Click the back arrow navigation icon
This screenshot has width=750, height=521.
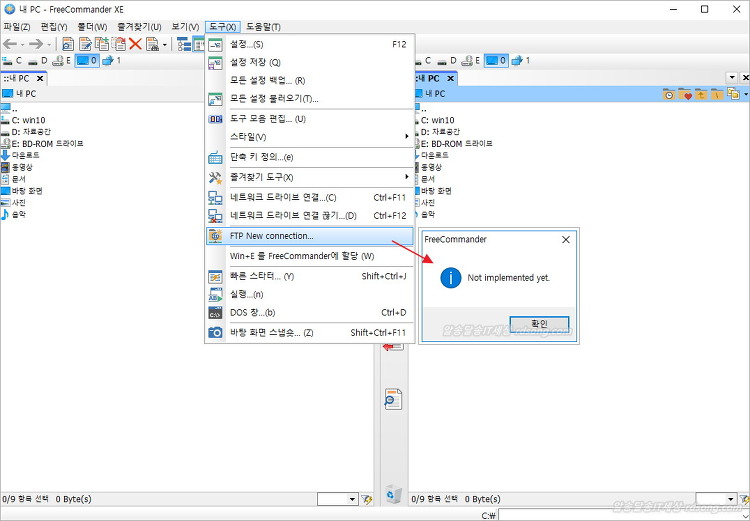click(x=10, y=44)
